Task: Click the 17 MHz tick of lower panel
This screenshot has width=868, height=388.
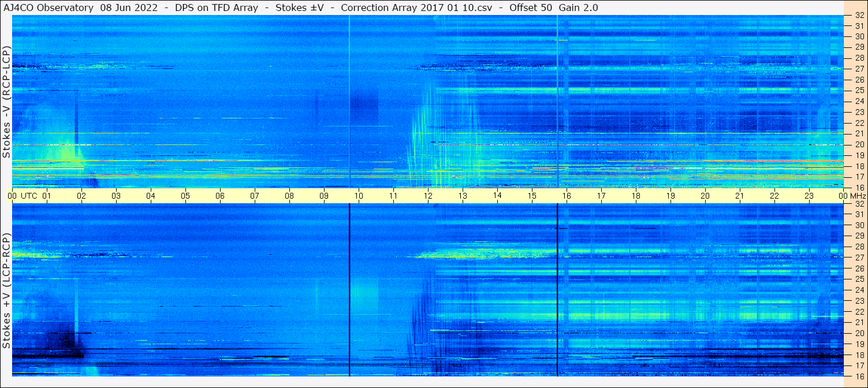Action: click(x=859, y=365)
